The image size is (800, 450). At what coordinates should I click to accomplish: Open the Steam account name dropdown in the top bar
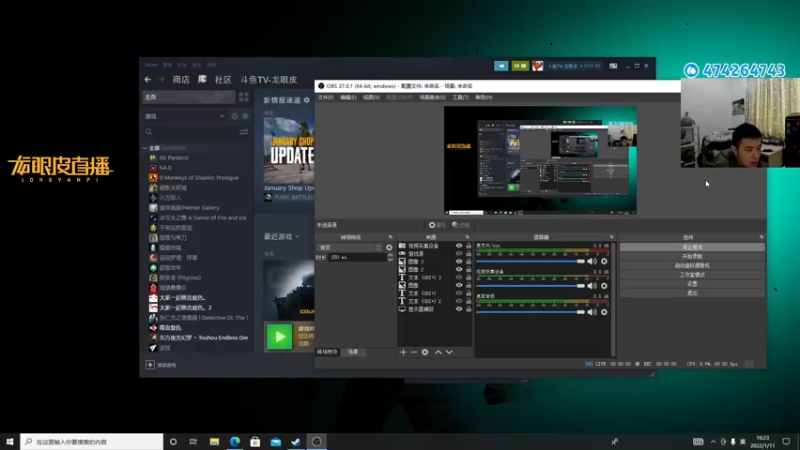574,66
